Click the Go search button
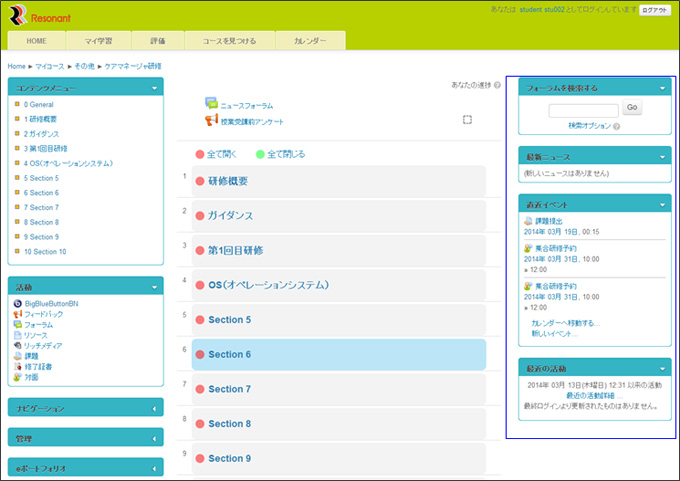 632,108
